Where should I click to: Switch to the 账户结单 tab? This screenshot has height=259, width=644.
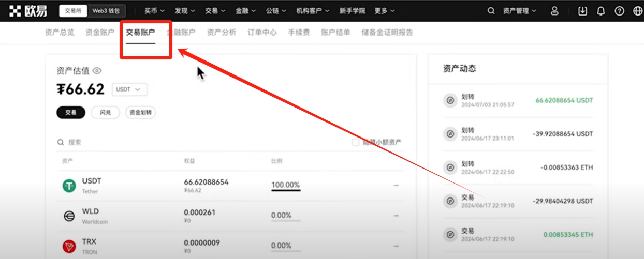coord(335,32)
